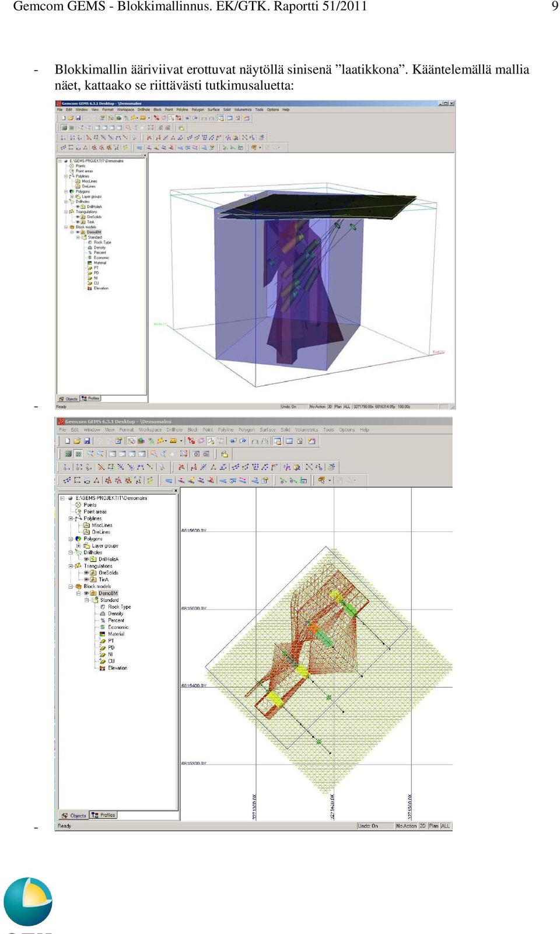Toggle OreSolids visibility eye in the plan-view window

click(86, 573)
